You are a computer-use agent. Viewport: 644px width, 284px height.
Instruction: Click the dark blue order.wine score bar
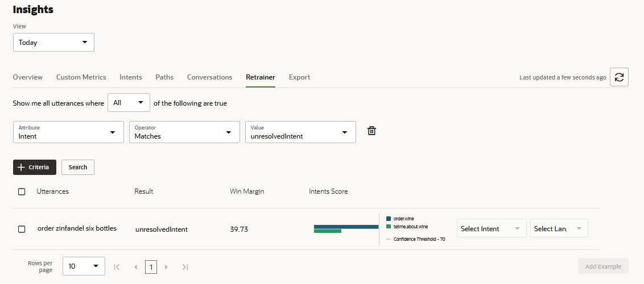point(346,227)
